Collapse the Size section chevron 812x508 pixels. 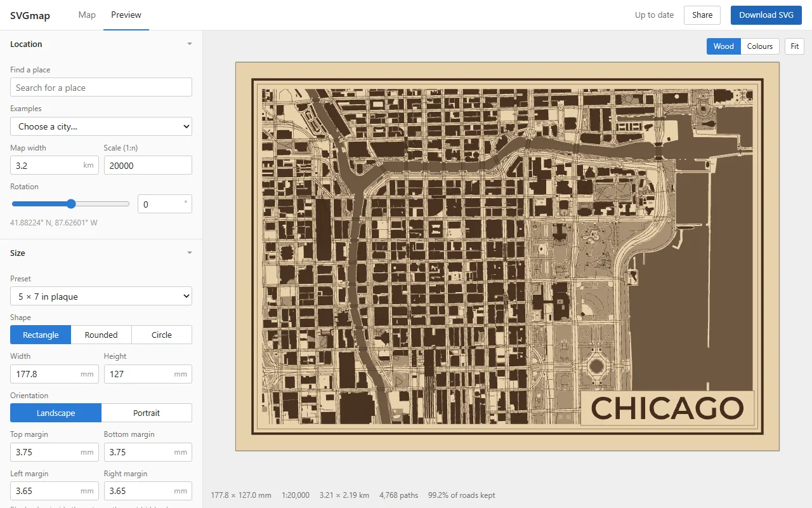(189, 253)
